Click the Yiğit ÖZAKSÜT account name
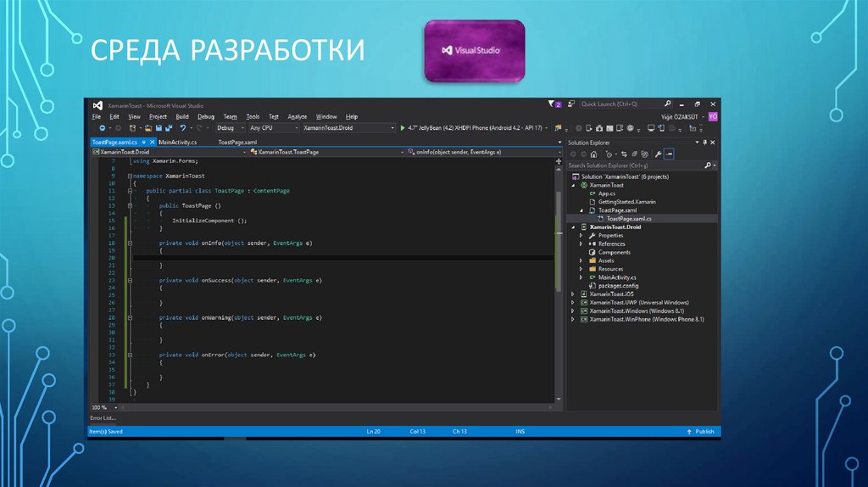 coord(679,117)
